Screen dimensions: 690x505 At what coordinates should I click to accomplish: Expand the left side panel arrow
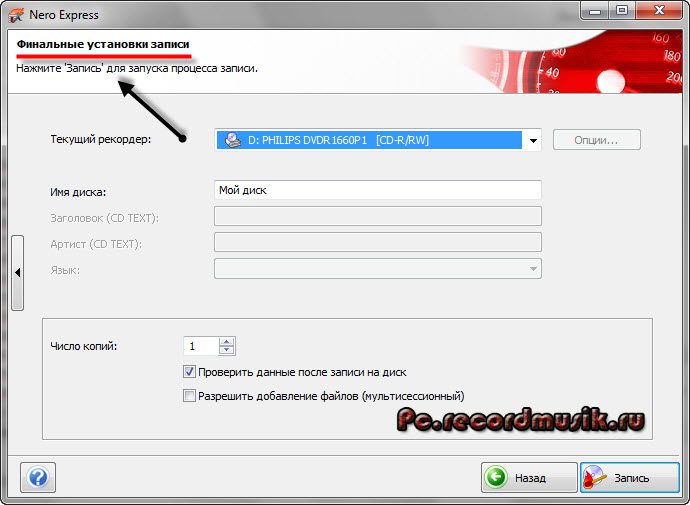click(18, 273)
